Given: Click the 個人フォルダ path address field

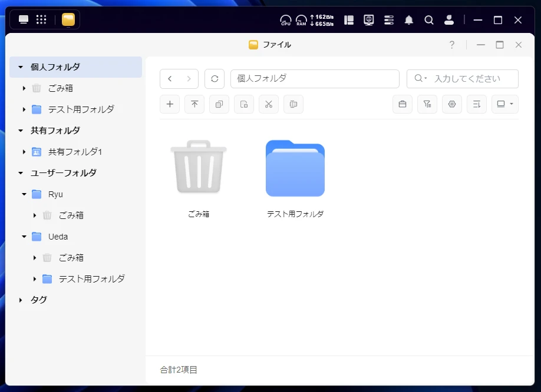Looking at the screenshot, I should (314, 79).
